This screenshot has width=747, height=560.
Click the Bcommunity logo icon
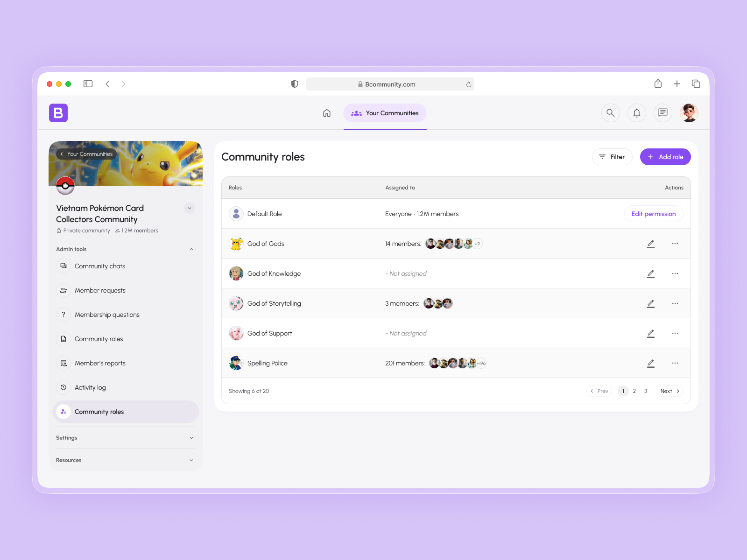pyautogui.click(x=58, y=113)
